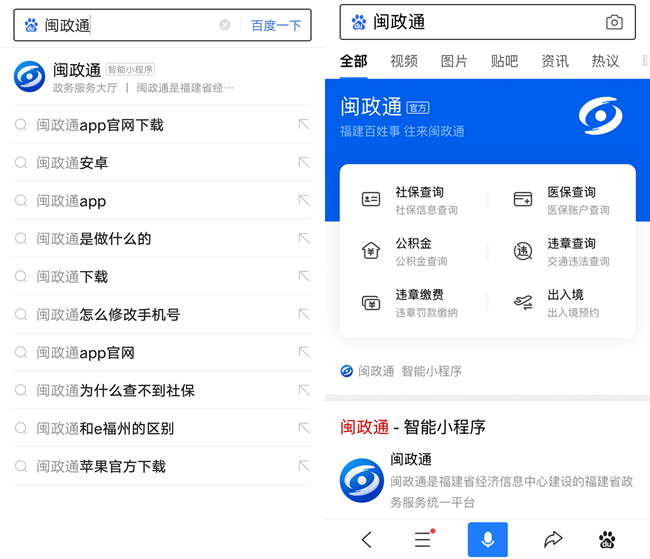Click the white 闽政通 logo in banner
This screenshot has height=559, width=650.
[600, 116]
